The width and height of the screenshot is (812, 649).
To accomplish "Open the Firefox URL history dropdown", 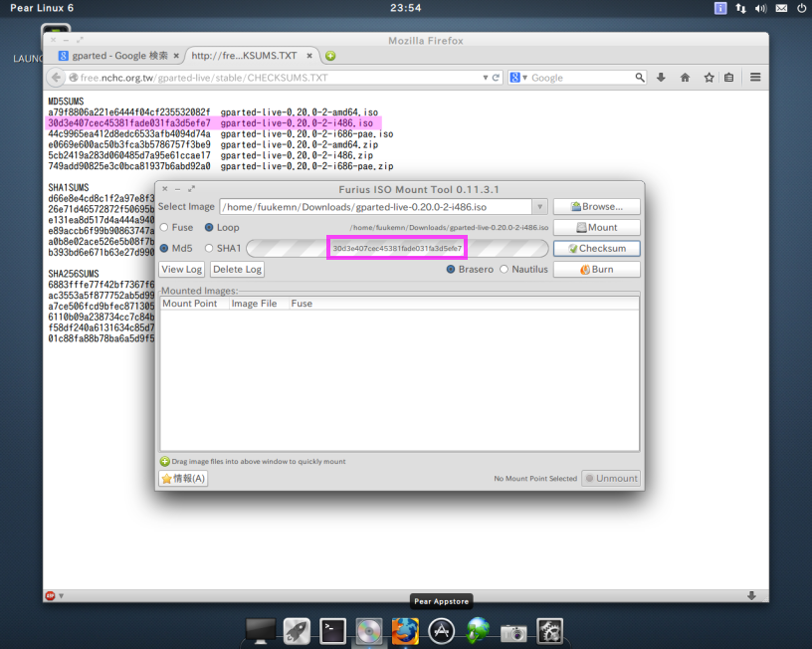I will click(486, 78).
